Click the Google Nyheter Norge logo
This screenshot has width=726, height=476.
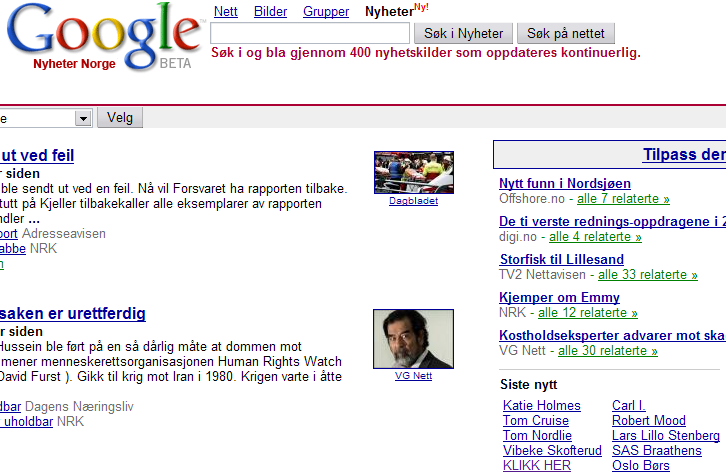click(x=105, y=37)
